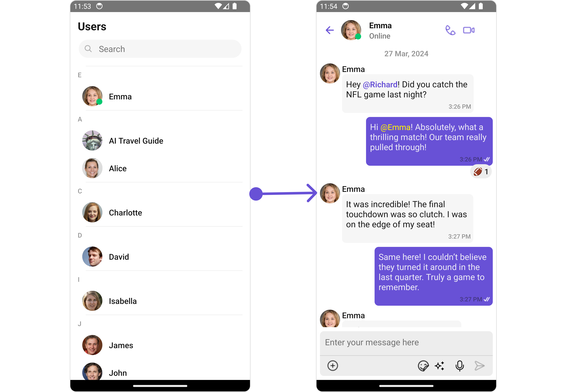Viewport: 565px width, 392px height.
Task: Open attachment options plus icon
Action: [x=332, y=366]
